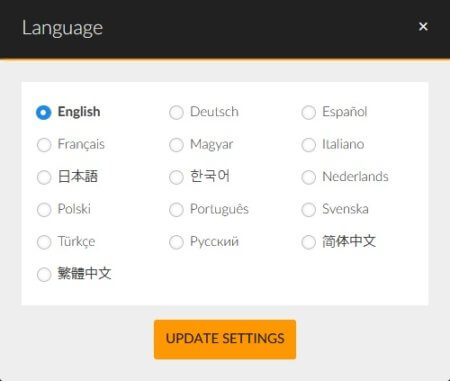Select the Español radio option
This screenshot has width=450, height=381.
coord(308,112)
